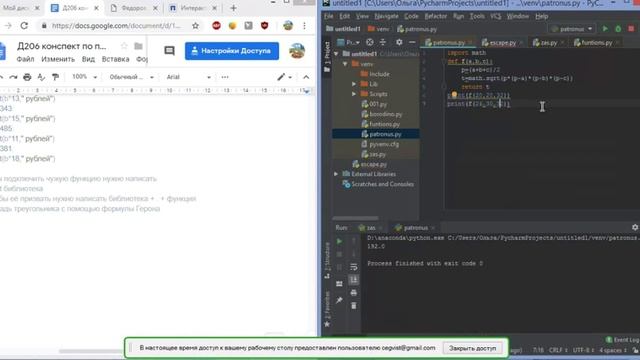This screenshot has width=640, height=360.
Task: Click the Chrome address bar
Action: (x=116, y=26)
